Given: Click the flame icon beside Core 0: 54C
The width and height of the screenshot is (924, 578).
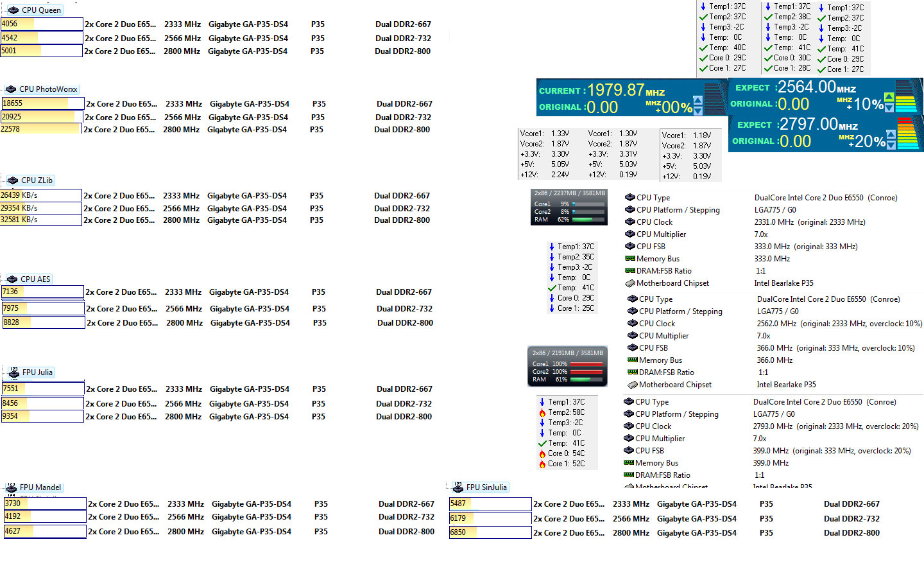Looking at the screenshot, I should pyautogui.click(x=542, y=453).
